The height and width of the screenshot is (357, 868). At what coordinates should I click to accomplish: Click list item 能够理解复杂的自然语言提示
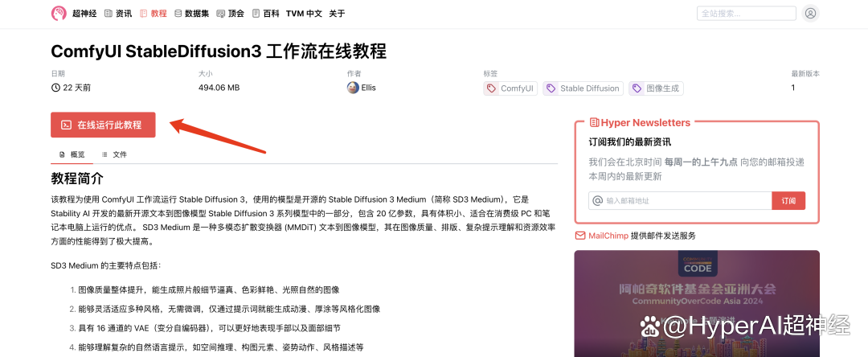(x=221, y=347)
